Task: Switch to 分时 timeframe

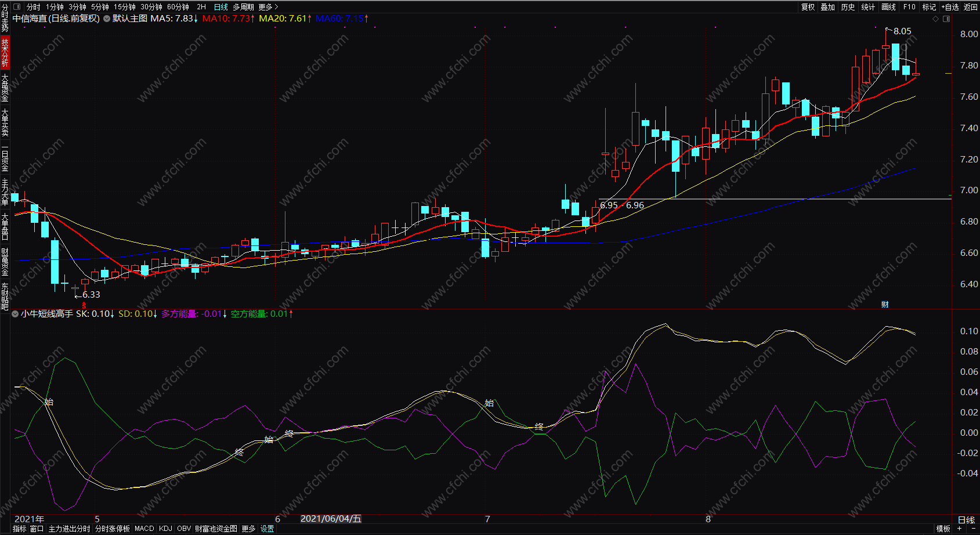Action: click(x=34, y=7)
